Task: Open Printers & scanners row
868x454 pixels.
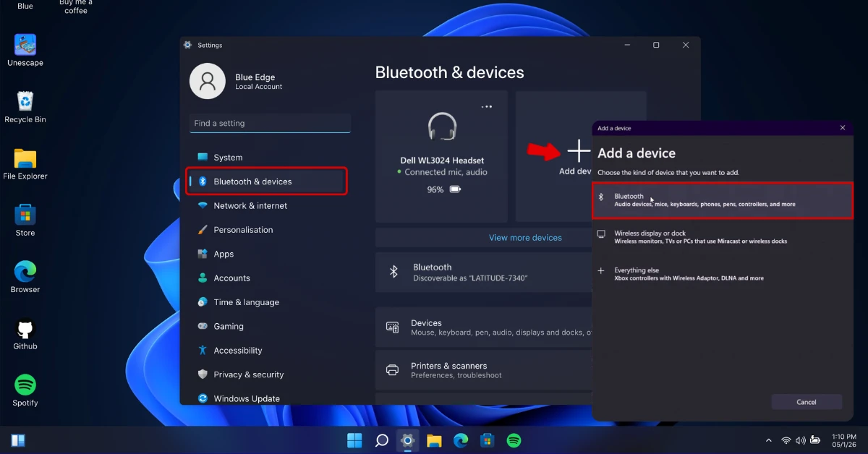Action: coord(483,370)
